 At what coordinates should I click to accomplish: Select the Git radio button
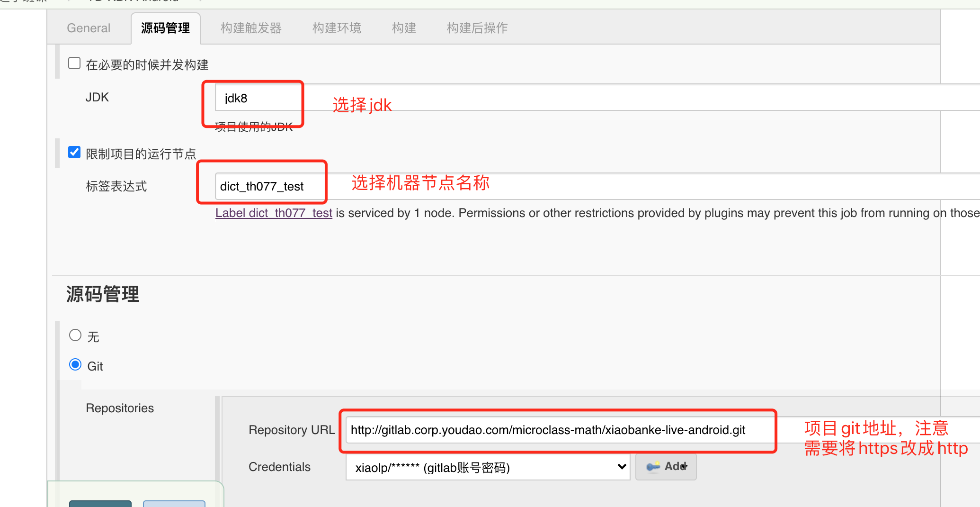click(x=75, y=364)
